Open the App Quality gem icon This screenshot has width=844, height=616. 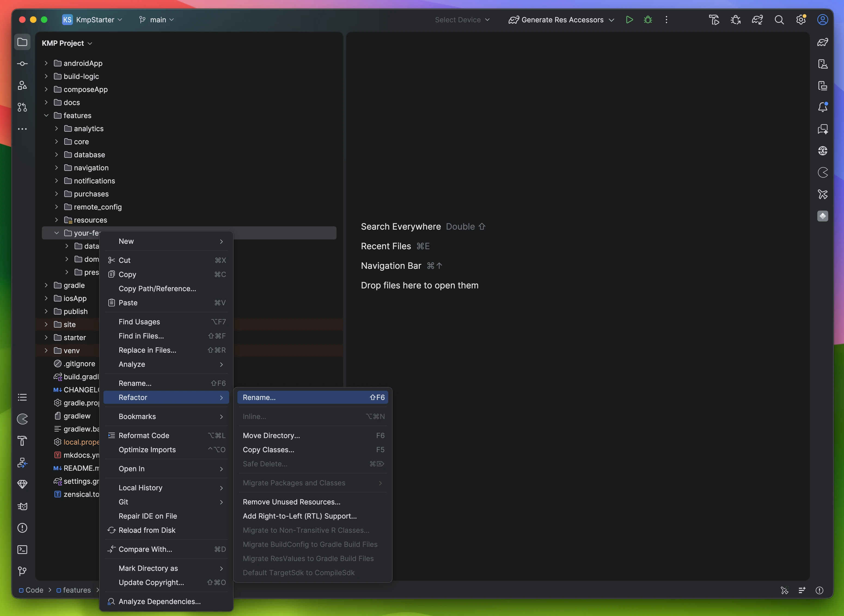click(x=22, y=484)
